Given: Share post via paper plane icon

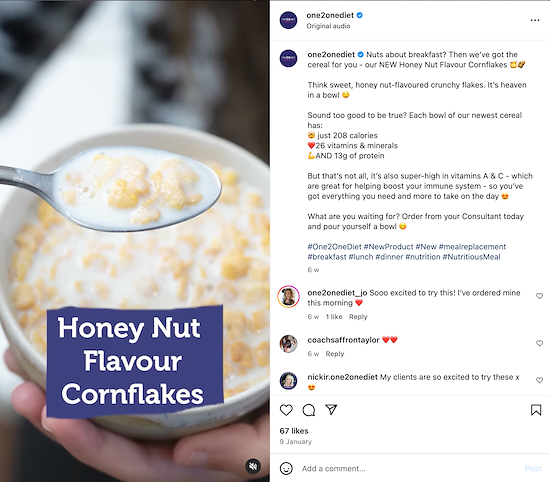Looking at the screenshot, I should [331, 409].
